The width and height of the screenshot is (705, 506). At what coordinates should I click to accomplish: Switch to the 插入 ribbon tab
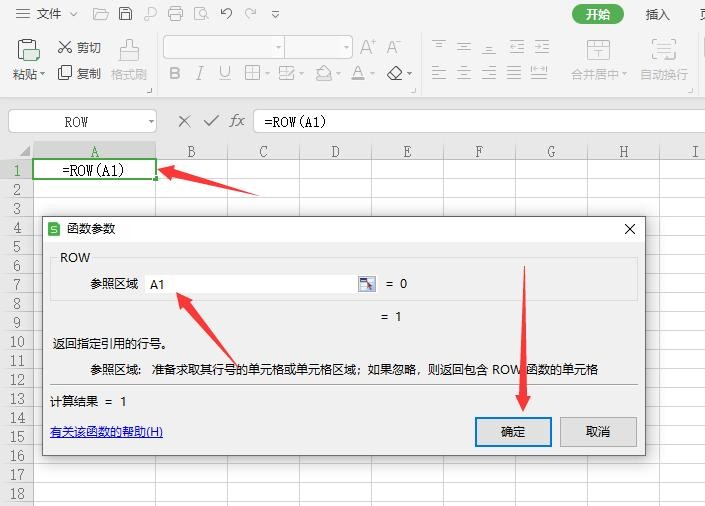[657, 14]
